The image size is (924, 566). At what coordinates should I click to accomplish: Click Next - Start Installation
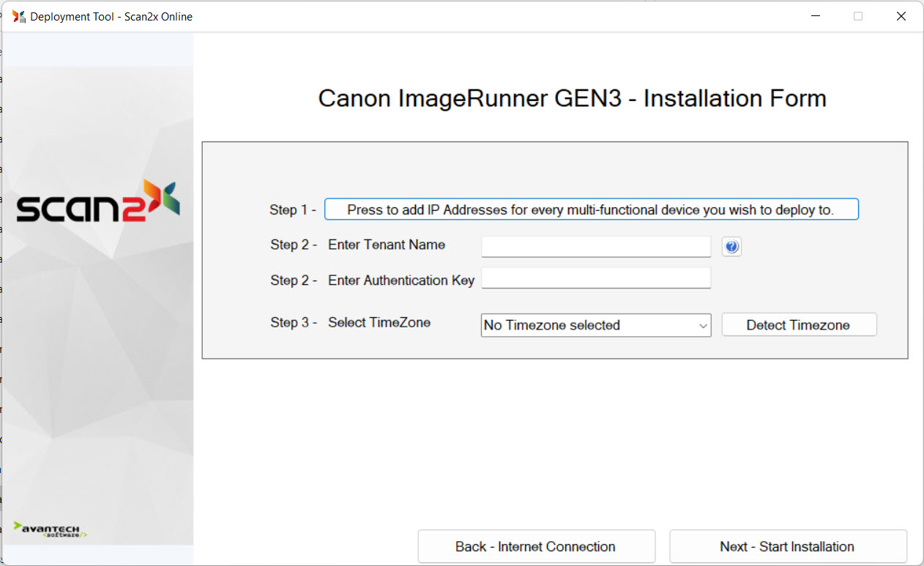788,547
